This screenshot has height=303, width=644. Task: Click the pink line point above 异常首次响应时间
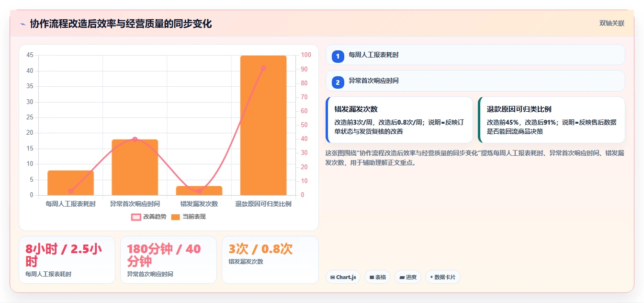coord(135,139)
